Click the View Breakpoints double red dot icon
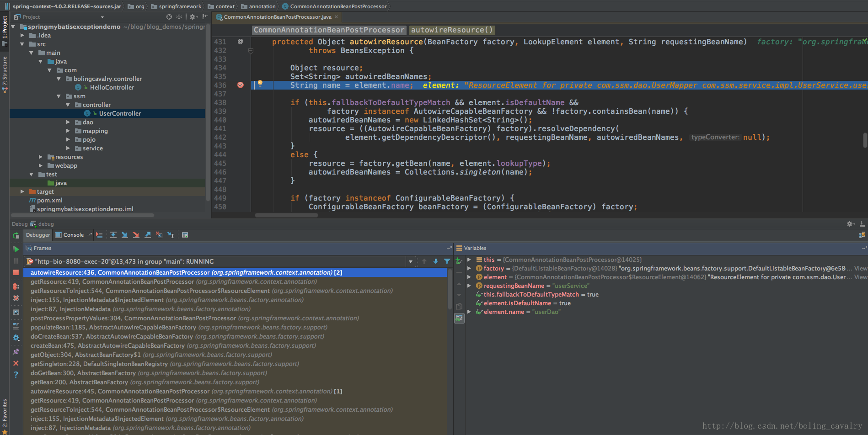The image size is (868, 435). click(16, 286)
